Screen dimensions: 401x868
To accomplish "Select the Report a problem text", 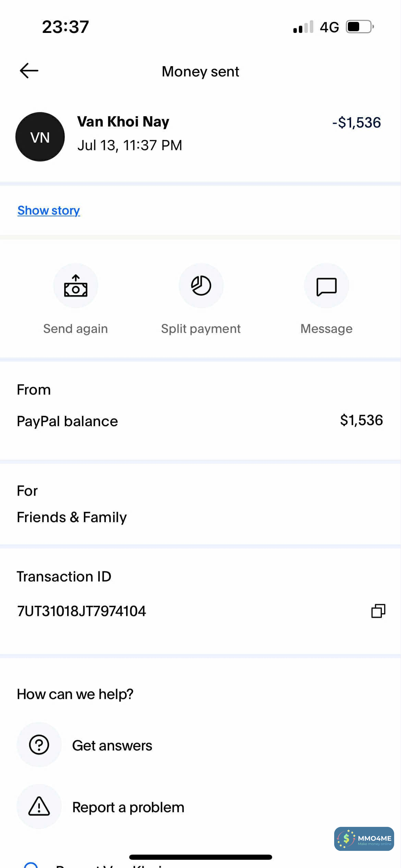I will click(128, 807).
